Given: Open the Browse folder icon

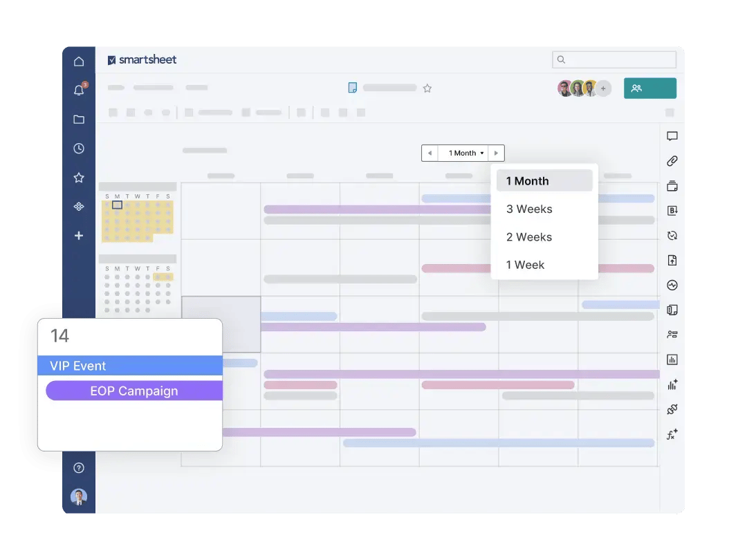Looking at the screenshot, I should [79, 120].
